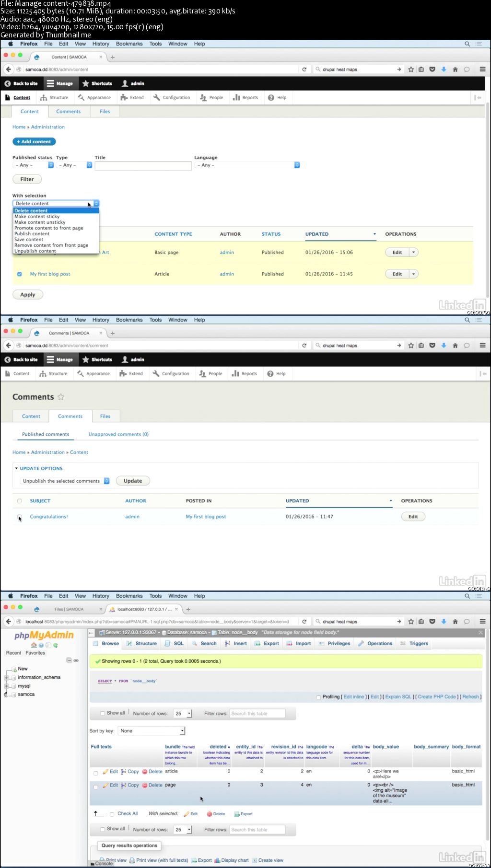The width and height of the screenshot is (491, 868).
Task: Open the Sort by key None dropdown
Action: (152, 731)
